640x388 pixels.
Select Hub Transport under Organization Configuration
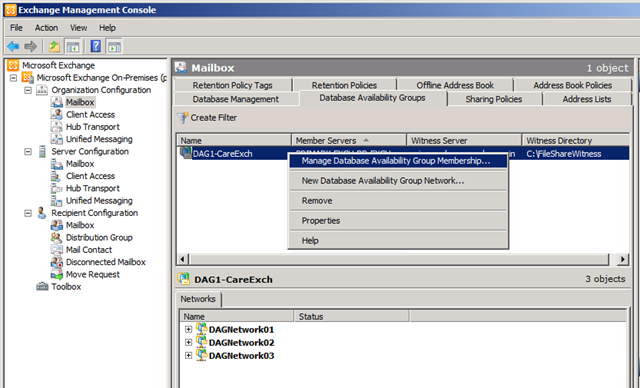93,127
